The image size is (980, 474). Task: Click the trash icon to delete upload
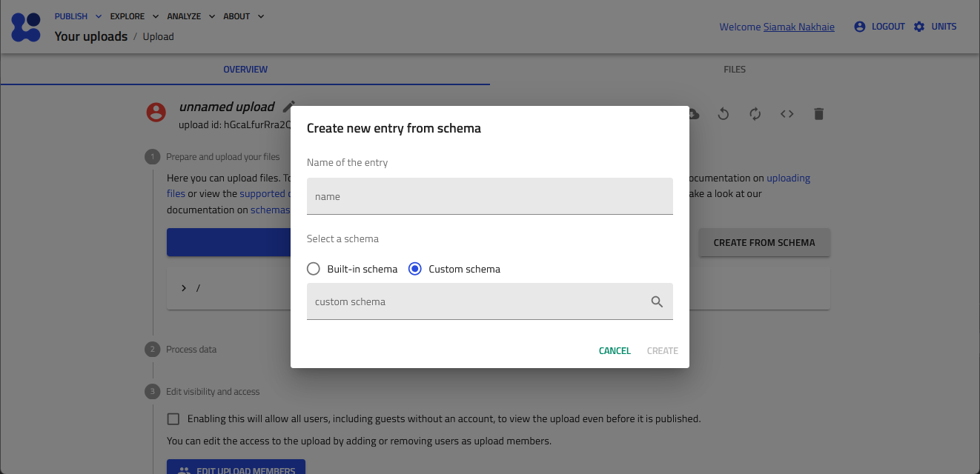coord(818,114)
